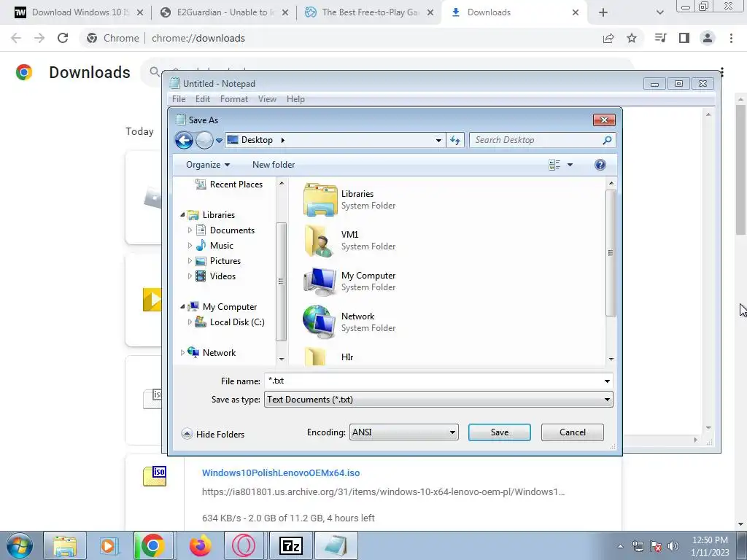Open the Desktop address path dropdown
747x560 pixels.
(438, 140)
